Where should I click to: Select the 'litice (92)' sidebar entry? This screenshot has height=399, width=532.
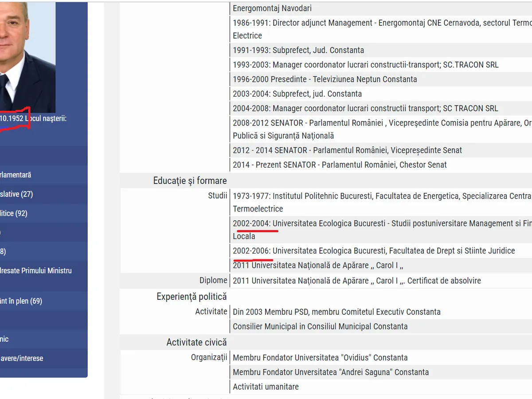pyautogui.click(x=14, y=213)
